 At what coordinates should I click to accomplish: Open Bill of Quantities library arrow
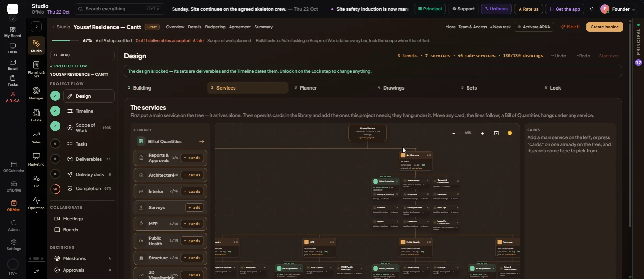point(202,141)
